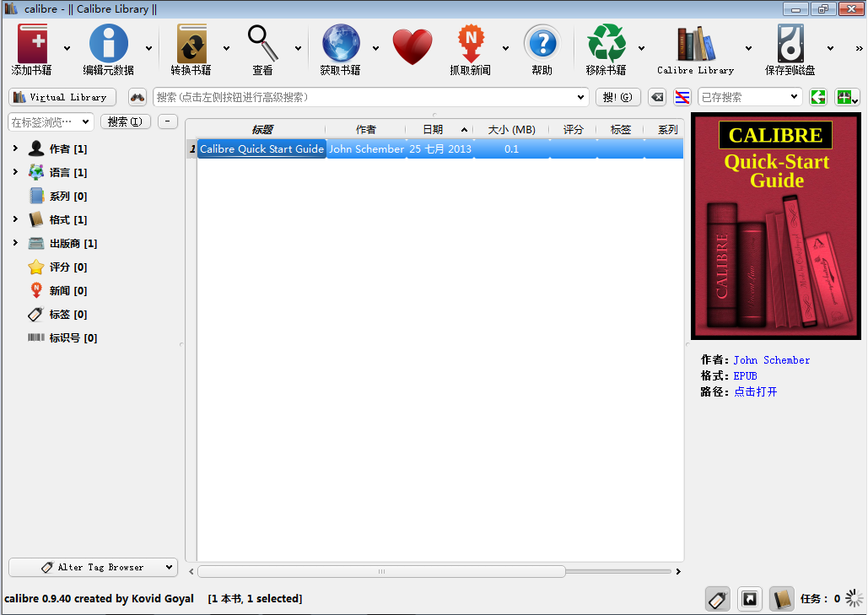
Task: Expand the 作者 [1] tree item
Action: 17,148
